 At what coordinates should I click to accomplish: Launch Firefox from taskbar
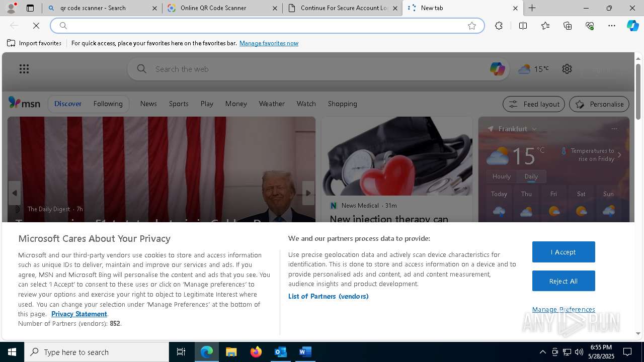[x=256, y=352]
